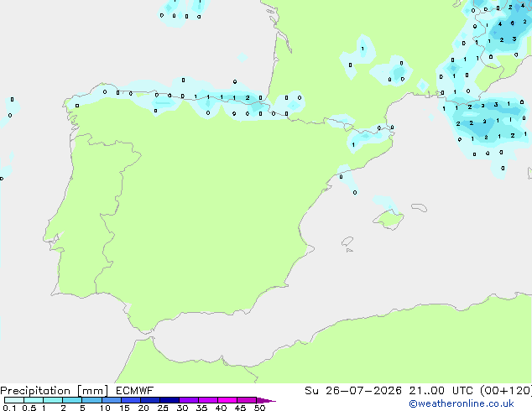The width and height of the screenshot is (532, 411).
Task: Click the '30' legend scale label
Action: coord(182,408)
